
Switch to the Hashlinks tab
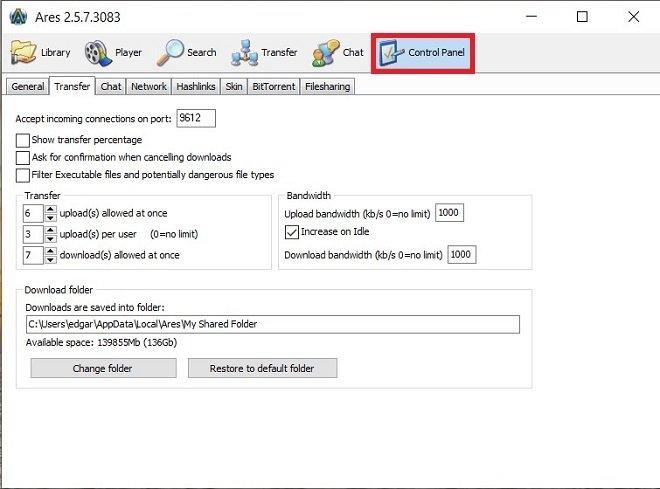tap(196, 87)
